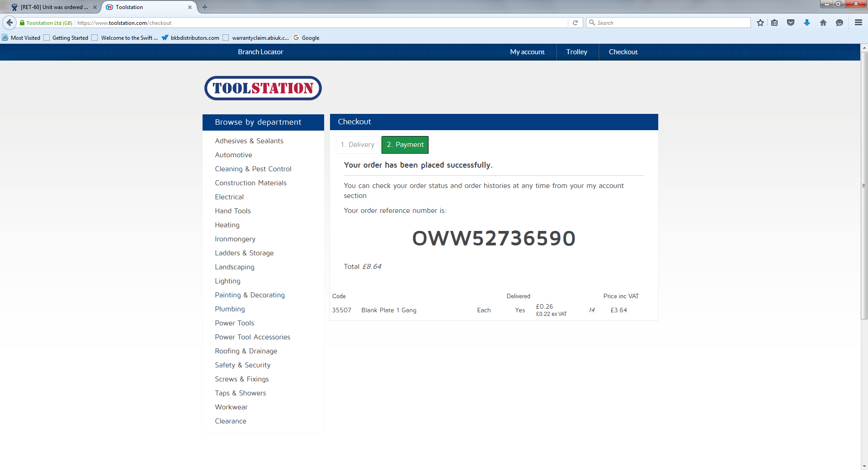
Task: Click the reload page icon
Action: click(575, 23)
